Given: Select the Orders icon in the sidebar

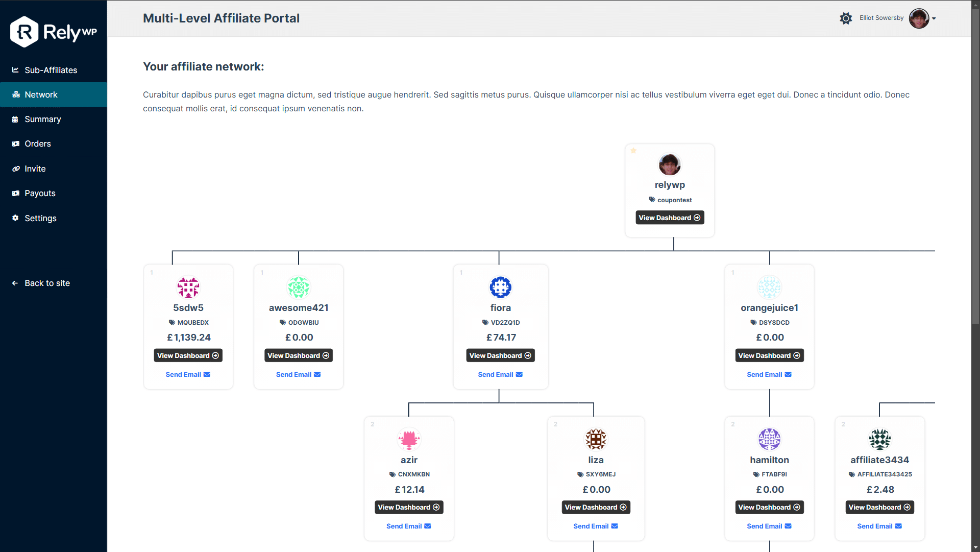Looking at the screenshot, I should point(15,143).
